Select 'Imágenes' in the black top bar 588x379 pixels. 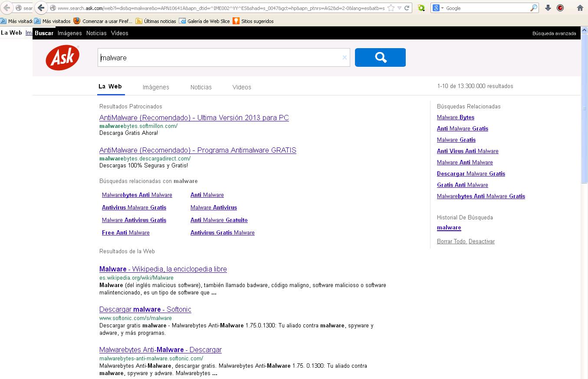[69, 33]
